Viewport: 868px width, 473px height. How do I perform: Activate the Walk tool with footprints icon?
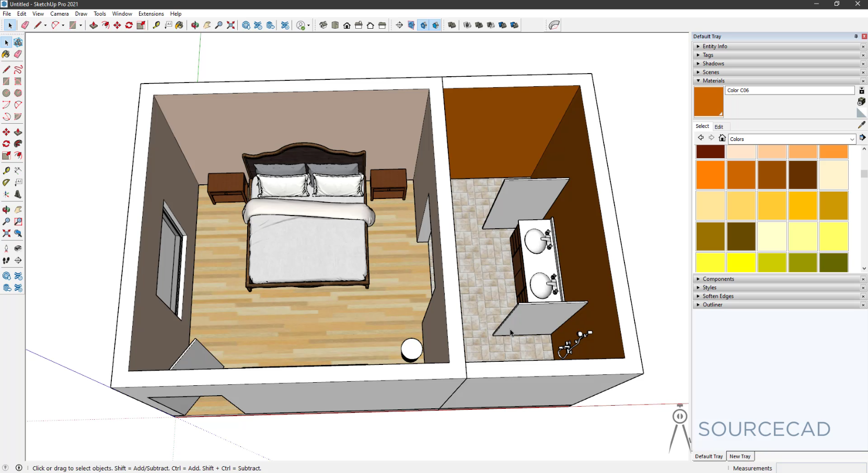6,260
